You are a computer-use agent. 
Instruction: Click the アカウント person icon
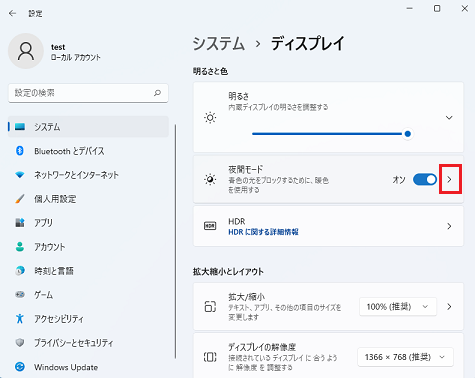tap(20, 247)
